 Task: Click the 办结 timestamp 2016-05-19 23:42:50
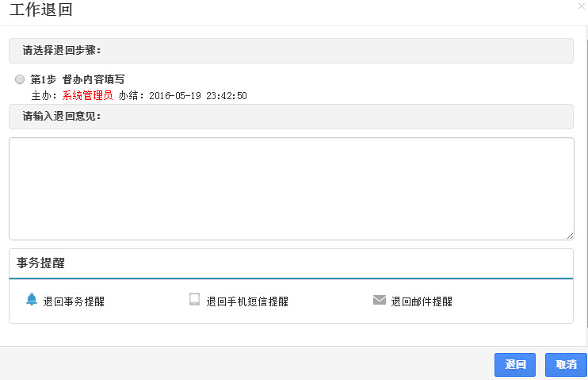(x=198, y=95)
